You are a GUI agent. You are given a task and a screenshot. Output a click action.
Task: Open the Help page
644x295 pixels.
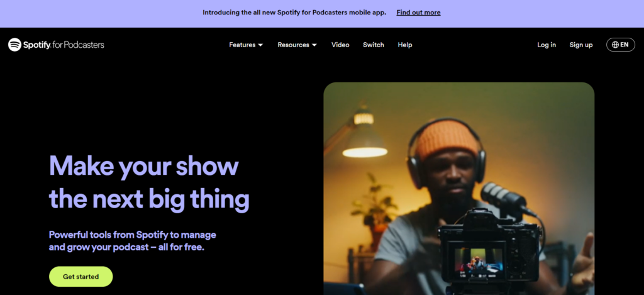pos(404,45)
